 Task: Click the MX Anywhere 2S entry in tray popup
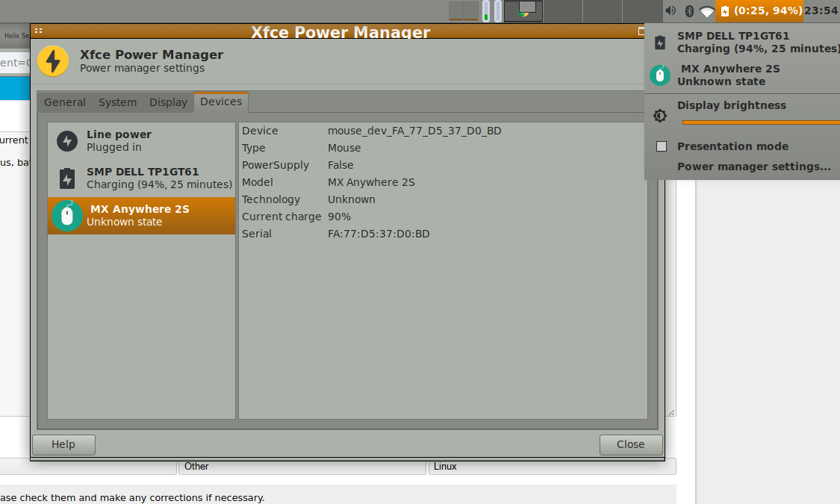click(x=729, y=75)
